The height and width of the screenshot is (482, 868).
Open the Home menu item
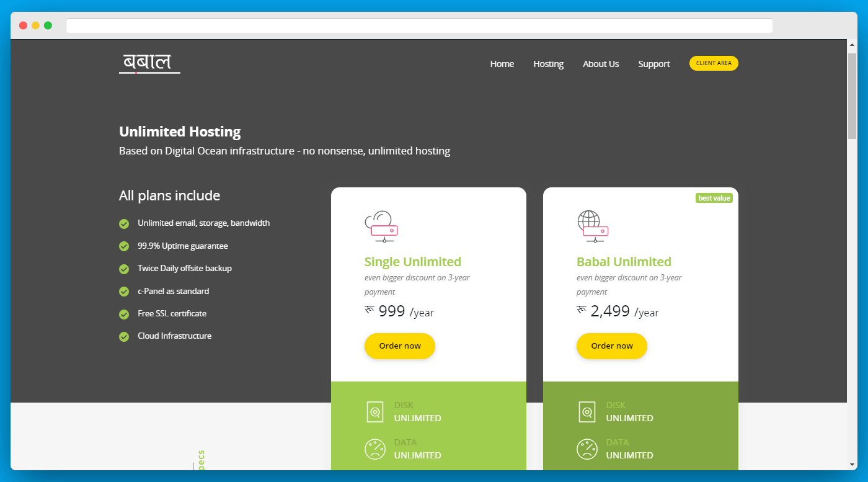[x=502, y=64]
